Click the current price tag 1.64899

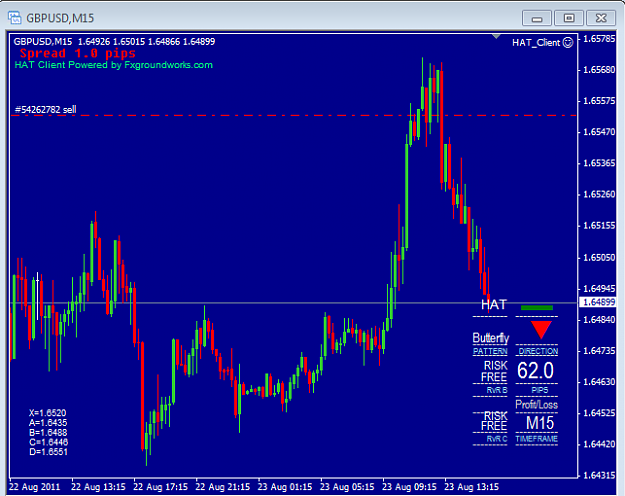[599, 302]
